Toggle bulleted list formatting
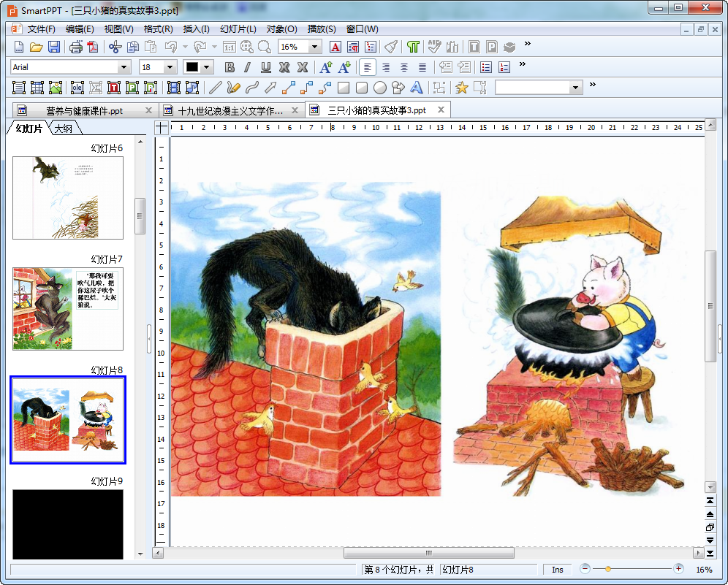 [485, 67]
